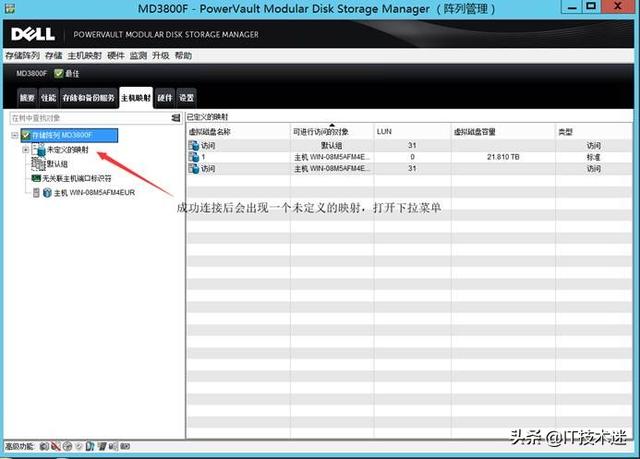Select 存储阵列 MD3800F in the tree
Image resolution: width=640 pixels, height=459 pixels.
tap(70, 135)
